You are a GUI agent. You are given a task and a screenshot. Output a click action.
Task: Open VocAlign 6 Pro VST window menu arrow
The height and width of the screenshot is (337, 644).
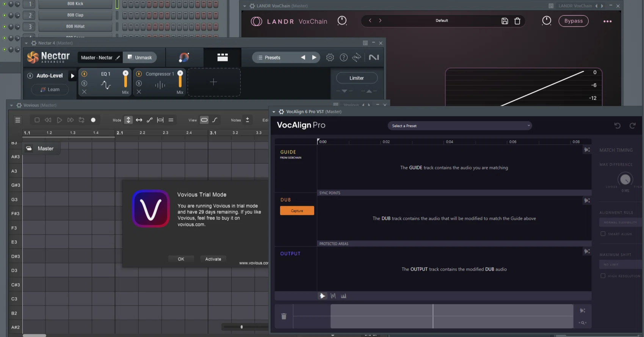(x=274, y=112)
